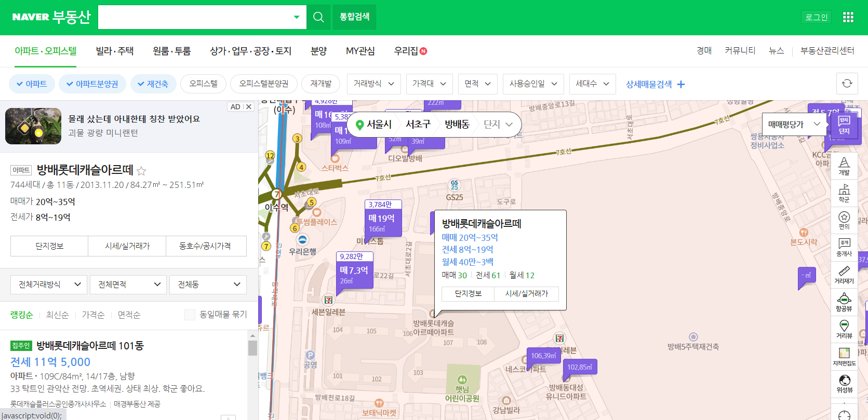Click the 햇님어린이공원 park marker
Image resolution: width=868 pixels, height=420 pixels.
[x=462, y=380]
